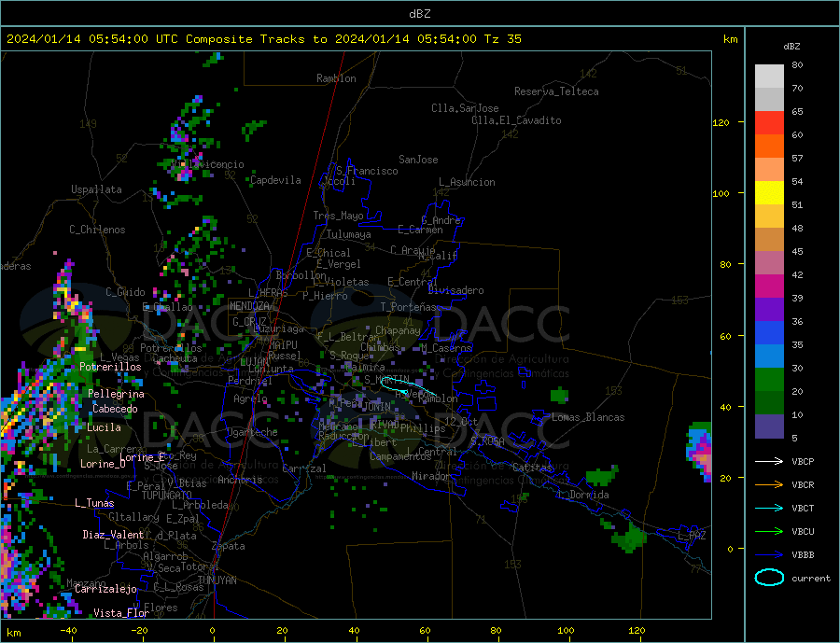Image resolution: width=840 pixels, height=643 pixels.
Task: Select the cyan current storm track near S_MARTIN
Action: click(x=407, y=385)
